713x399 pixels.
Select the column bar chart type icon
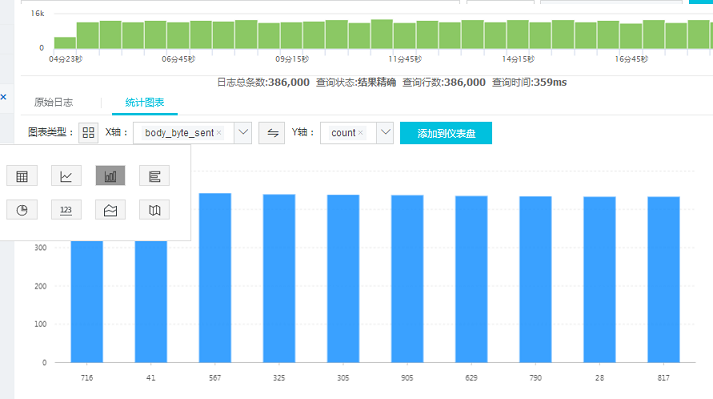pyautogui.click(x=110, y=176)
